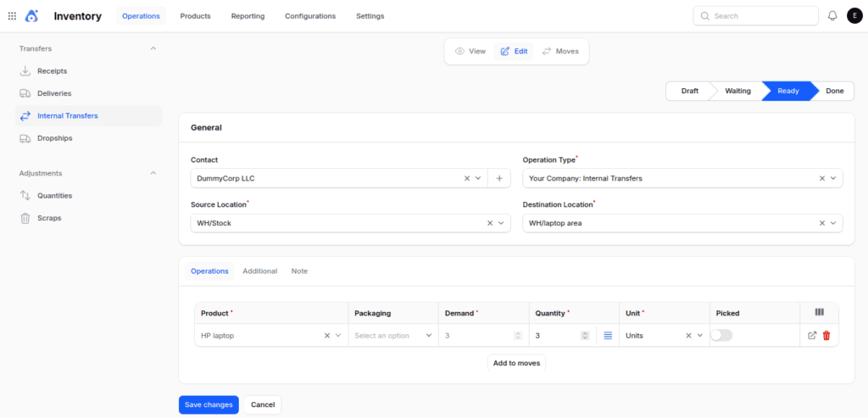Image resolution: width=868 pixels, height=418 pixels.
Task: Click the search magnifier icon
Action: [x=704, y=16]
